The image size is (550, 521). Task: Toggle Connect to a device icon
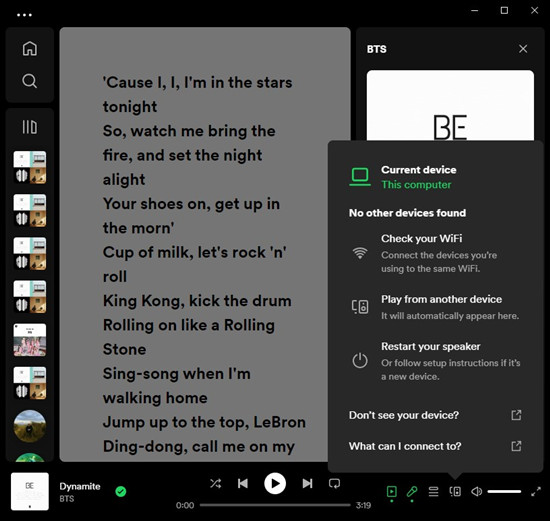click(x=455, y=492)
